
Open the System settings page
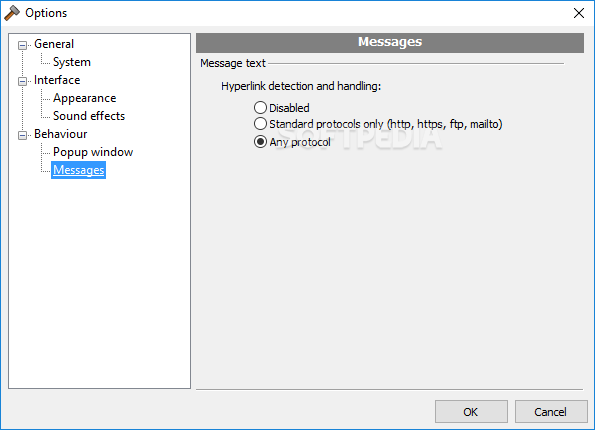[x=72, y=62]
